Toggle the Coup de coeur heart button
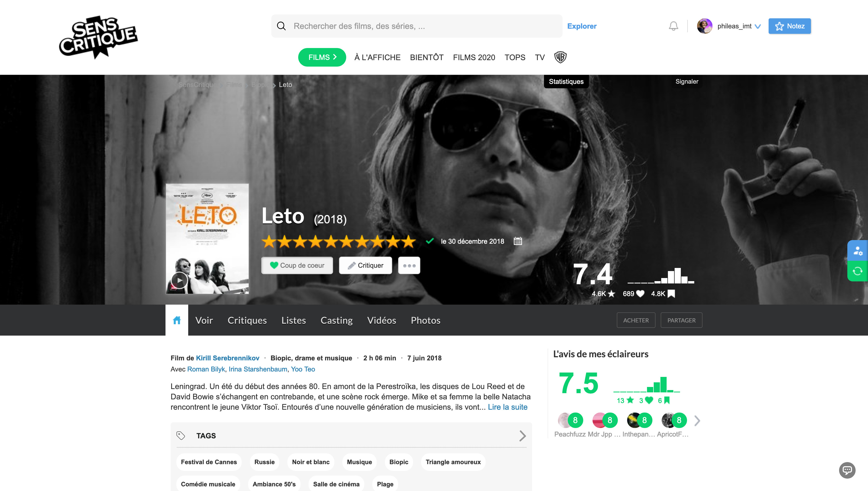The width and height of the screenshot is (868, 491). pos(297,265)
